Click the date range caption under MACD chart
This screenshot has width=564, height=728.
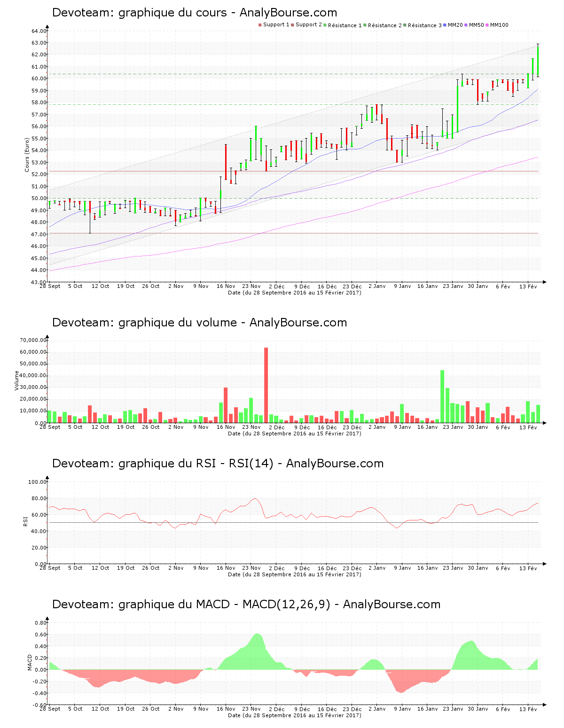(x=295, y=715)
